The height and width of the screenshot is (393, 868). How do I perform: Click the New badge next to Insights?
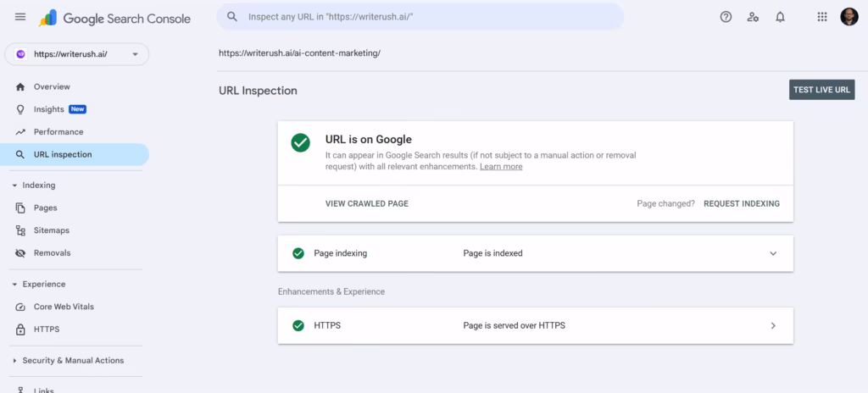(x=77, y=109)
